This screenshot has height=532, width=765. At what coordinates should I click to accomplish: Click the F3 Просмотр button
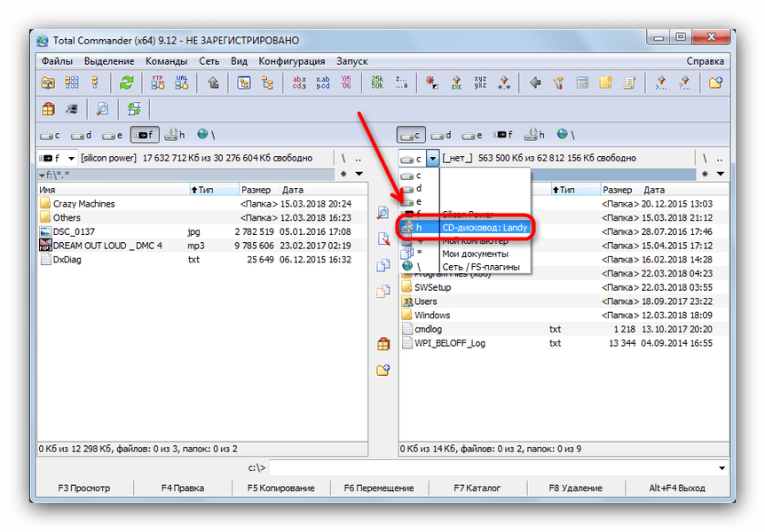point(84,488)
